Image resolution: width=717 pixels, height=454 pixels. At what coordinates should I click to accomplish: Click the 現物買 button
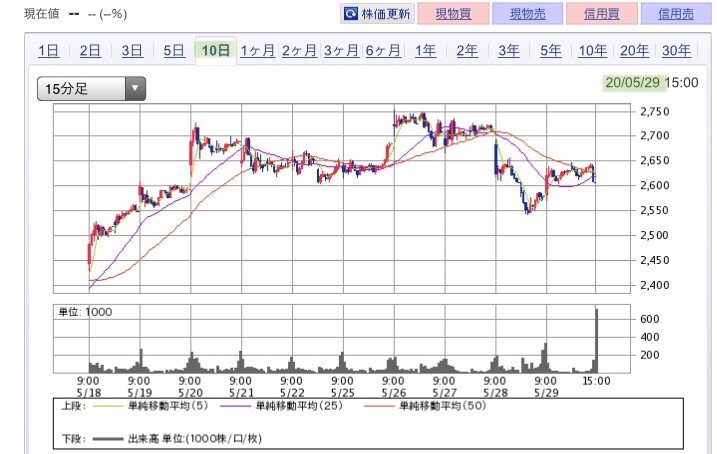pos(453,14)
